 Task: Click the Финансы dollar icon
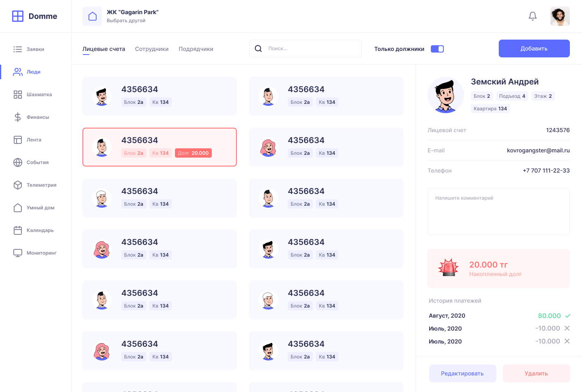coord(18,117)
